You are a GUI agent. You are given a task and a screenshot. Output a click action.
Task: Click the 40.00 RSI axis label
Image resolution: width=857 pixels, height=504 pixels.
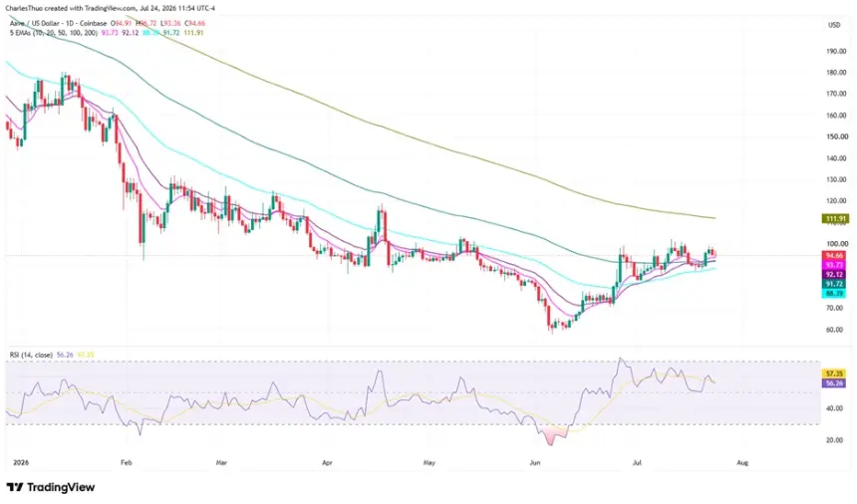tap(835, 408)
